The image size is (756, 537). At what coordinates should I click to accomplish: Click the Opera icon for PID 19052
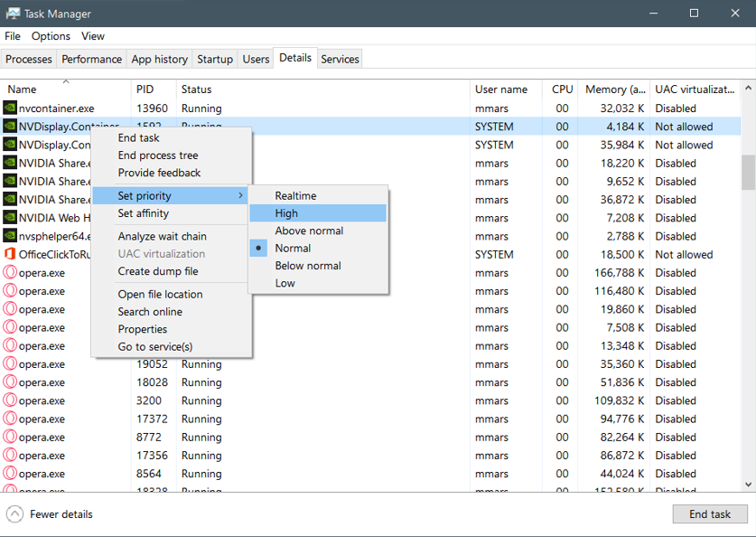[10, 363]
